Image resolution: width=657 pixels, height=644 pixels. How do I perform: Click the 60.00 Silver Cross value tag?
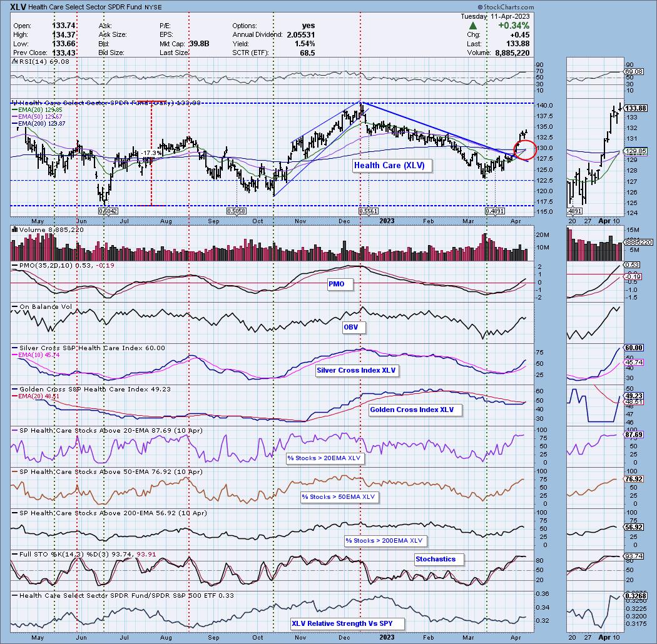(x=634, y=348)
